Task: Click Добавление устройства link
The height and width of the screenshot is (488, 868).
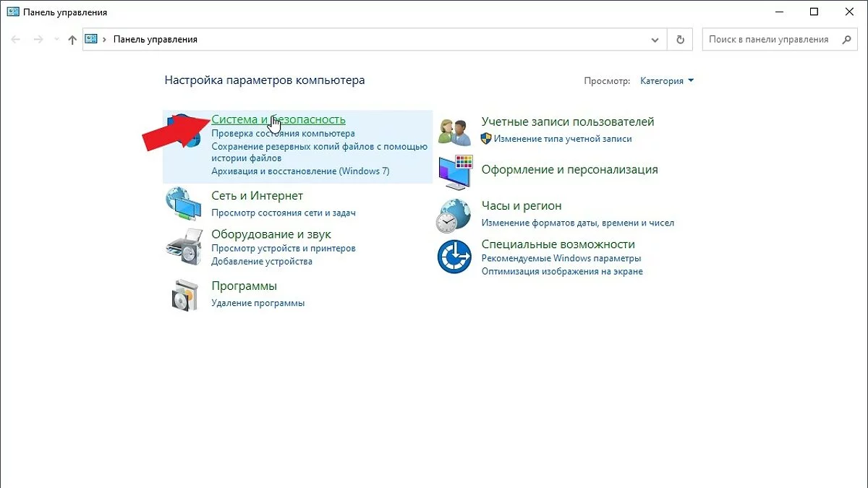Action: [x=262, y=261]
